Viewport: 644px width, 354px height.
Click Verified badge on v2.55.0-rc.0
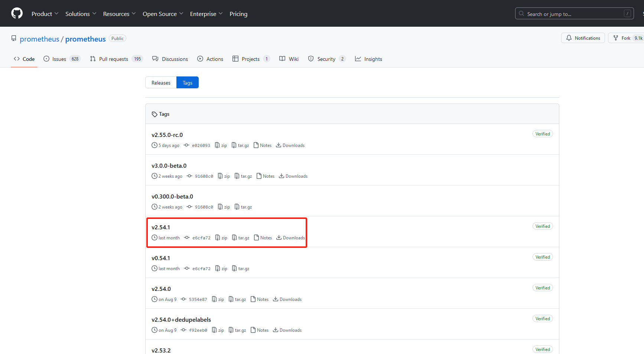pyautogui.click(x=543, y=134)
